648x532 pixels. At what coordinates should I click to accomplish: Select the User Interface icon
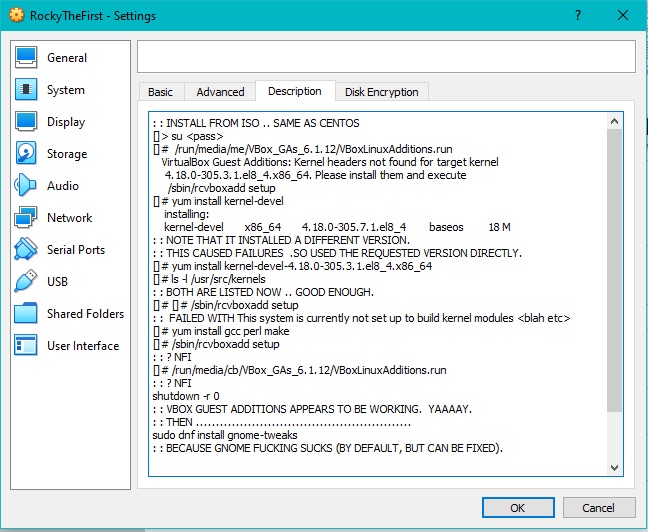[26, 345]
